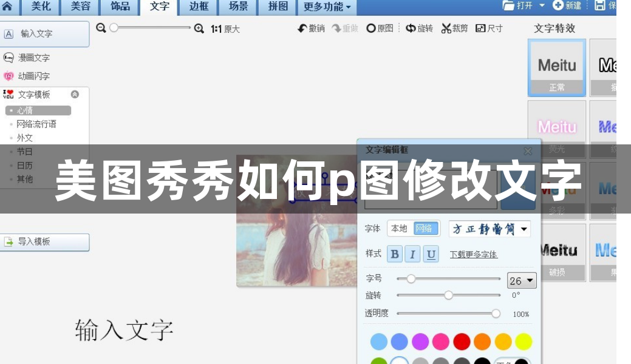Open the 旋转 rotate tool
631x364 pixels.
pyautogui.click(x=420, y=28)
